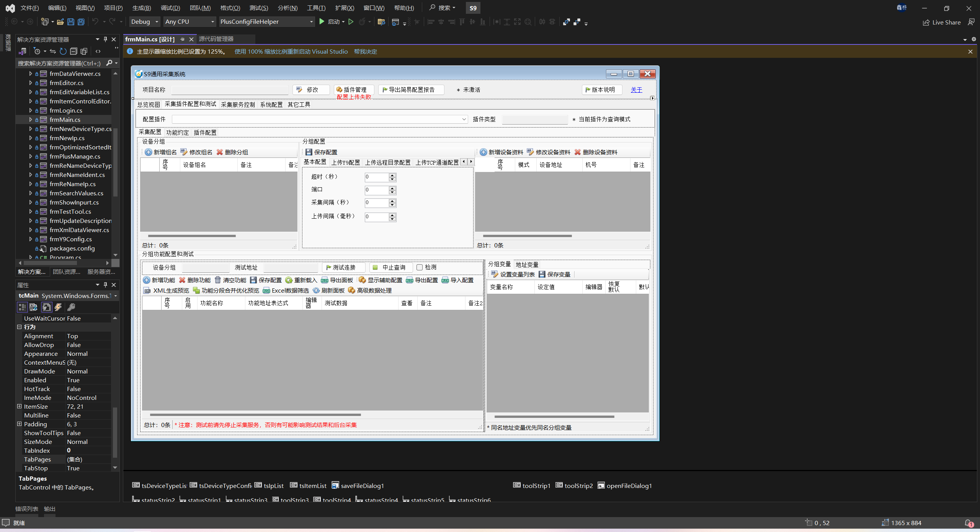This screenshot has height=532, width=980.
Task: Click 删除功能 delete function button
Action: click(x=194, y=280)
